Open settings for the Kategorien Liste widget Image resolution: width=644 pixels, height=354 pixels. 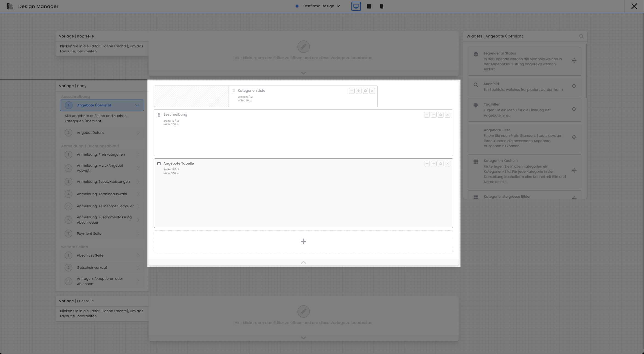[x=365, y=91]
